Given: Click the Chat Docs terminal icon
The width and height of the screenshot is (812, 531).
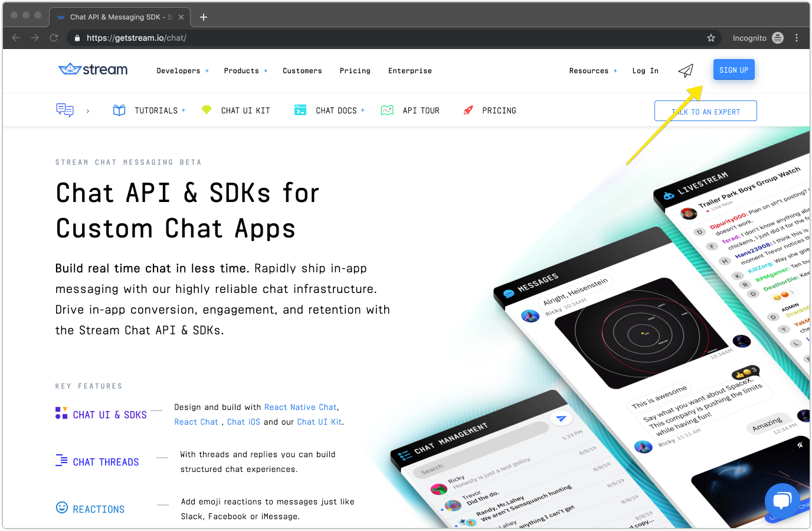Looking at the screenshot, I should coord(300,110).
